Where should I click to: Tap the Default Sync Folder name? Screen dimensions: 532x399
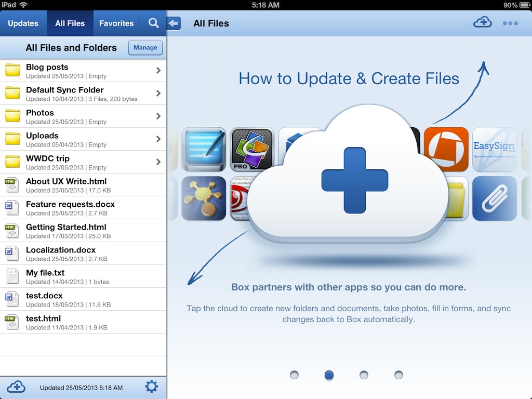click(65, 90)
